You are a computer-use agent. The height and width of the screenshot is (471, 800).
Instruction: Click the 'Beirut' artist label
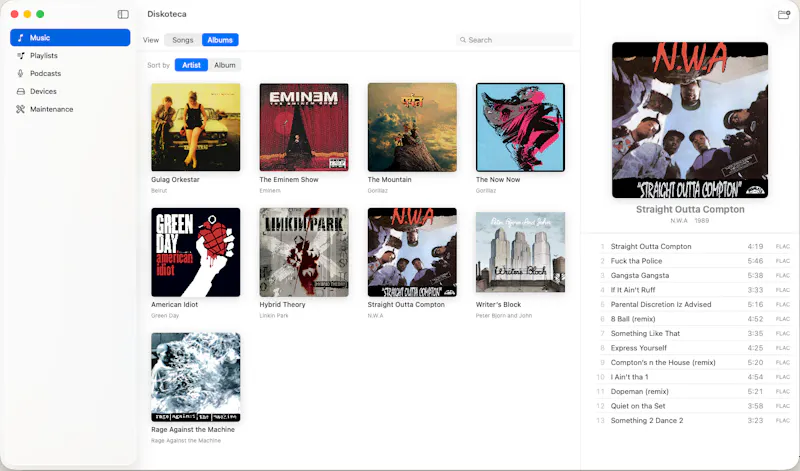pos(159,190)
